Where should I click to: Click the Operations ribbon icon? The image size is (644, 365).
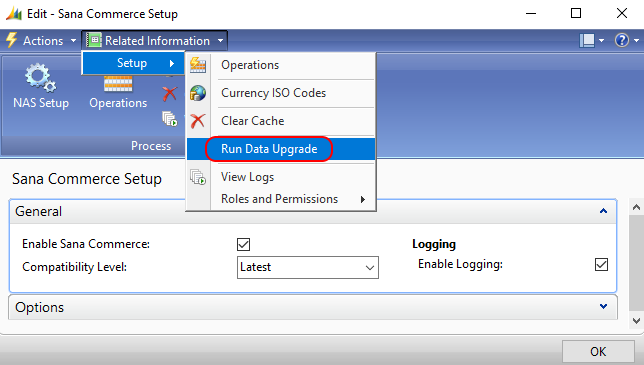[x=118, y=84]
